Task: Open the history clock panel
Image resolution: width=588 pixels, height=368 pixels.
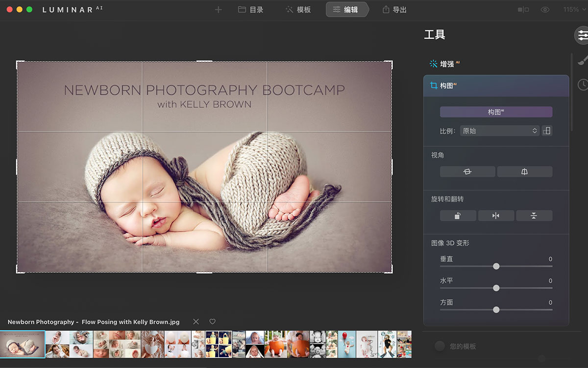Action: click(x=583, y=85)
